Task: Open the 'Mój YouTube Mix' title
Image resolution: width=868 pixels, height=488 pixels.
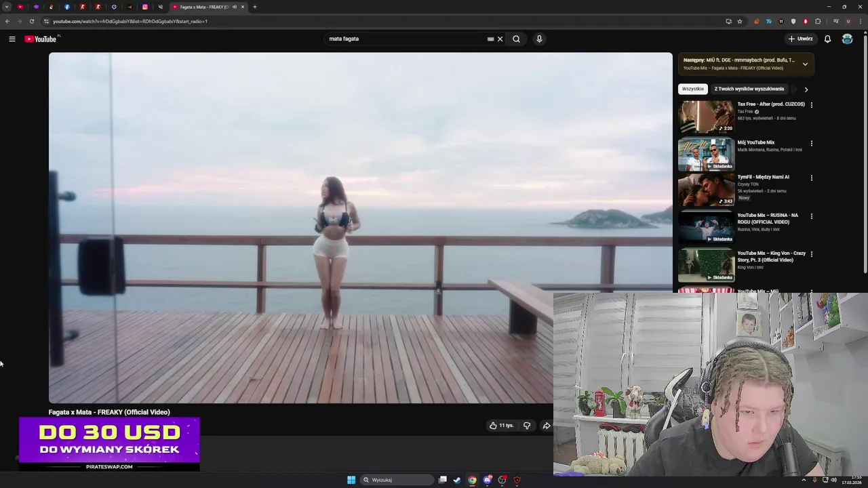Action: pyautogui.click(x=755, y=142)
